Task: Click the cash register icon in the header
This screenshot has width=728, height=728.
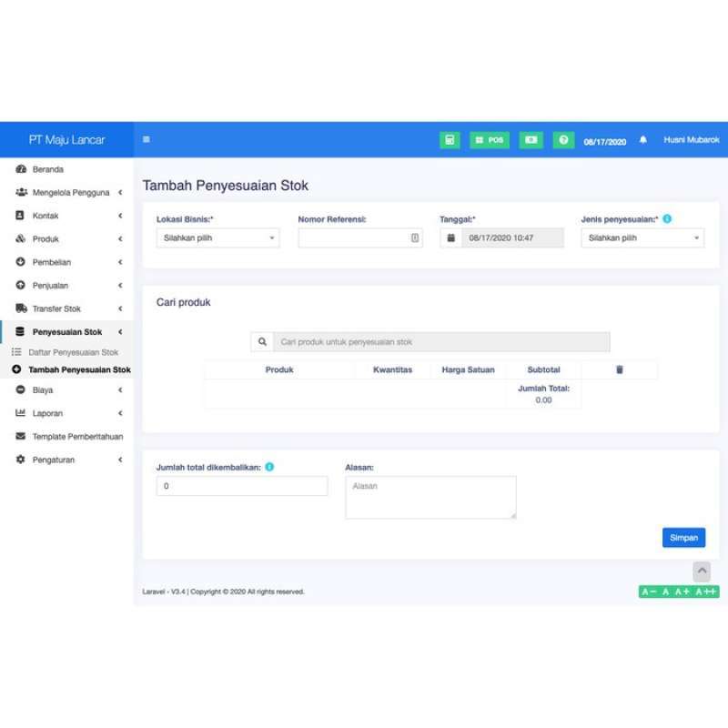Action: [531, 139]
